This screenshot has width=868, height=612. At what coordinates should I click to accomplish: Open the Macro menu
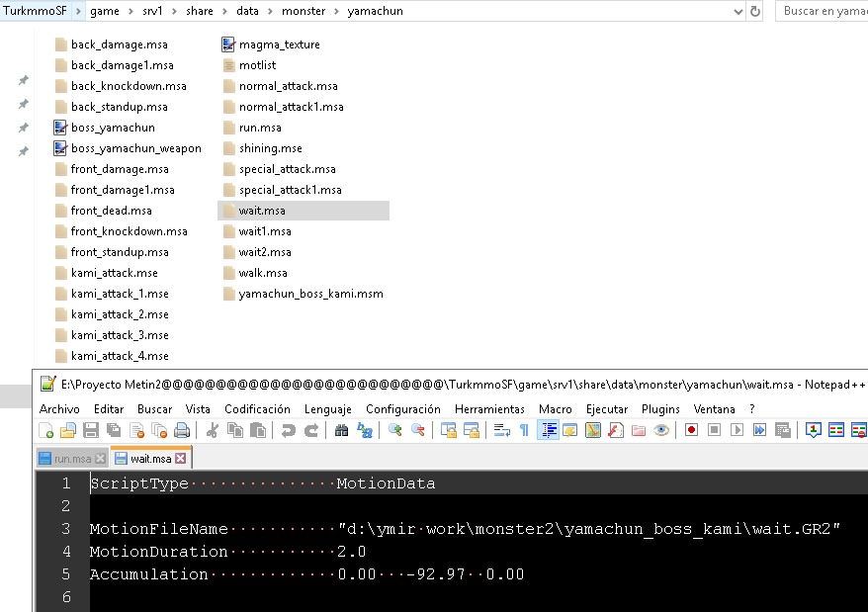[x=556, y=409]
